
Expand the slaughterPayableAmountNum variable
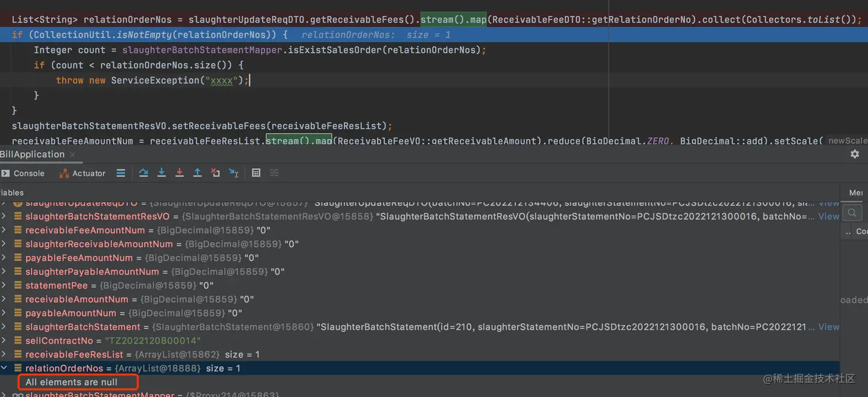click(4, 271)
